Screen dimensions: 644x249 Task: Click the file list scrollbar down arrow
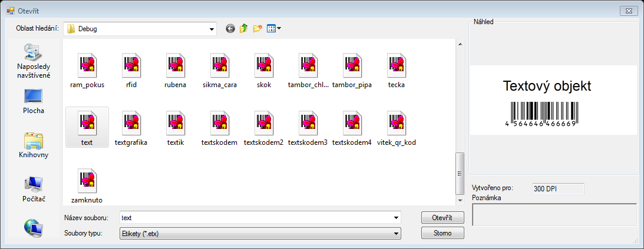point(460,201)
